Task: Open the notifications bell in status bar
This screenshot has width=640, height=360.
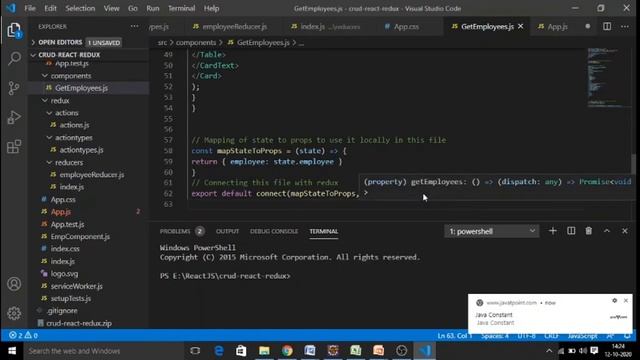Action: pos(627,336)
